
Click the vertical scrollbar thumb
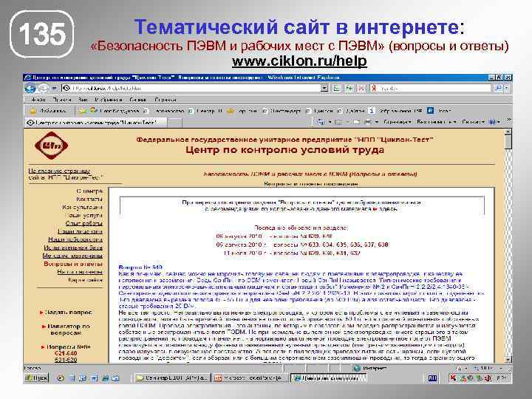coord(508,142)
